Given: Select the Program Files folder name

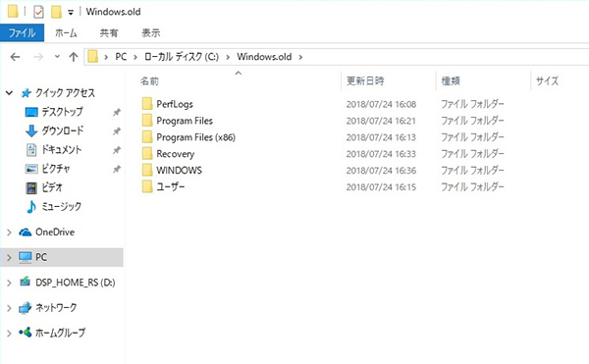Looking at the screenshot, I should point(185,121).
